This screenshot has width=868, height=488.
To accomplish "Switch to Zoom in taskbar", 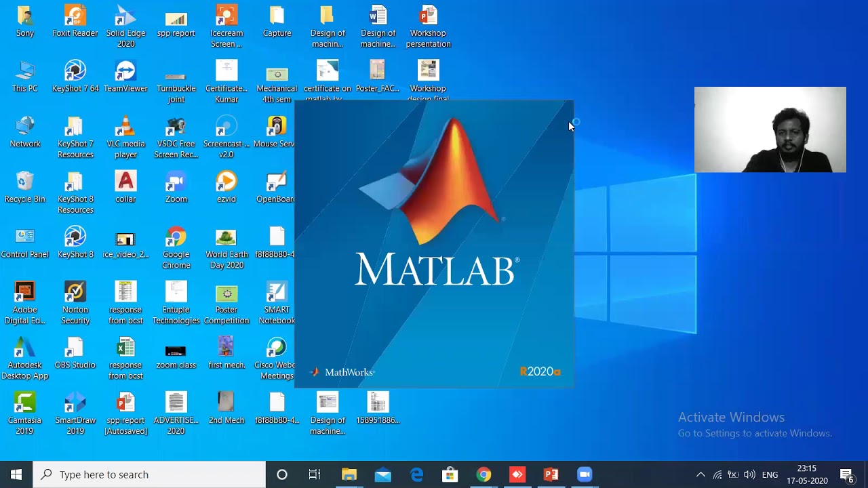I will [x=585, y=474].
